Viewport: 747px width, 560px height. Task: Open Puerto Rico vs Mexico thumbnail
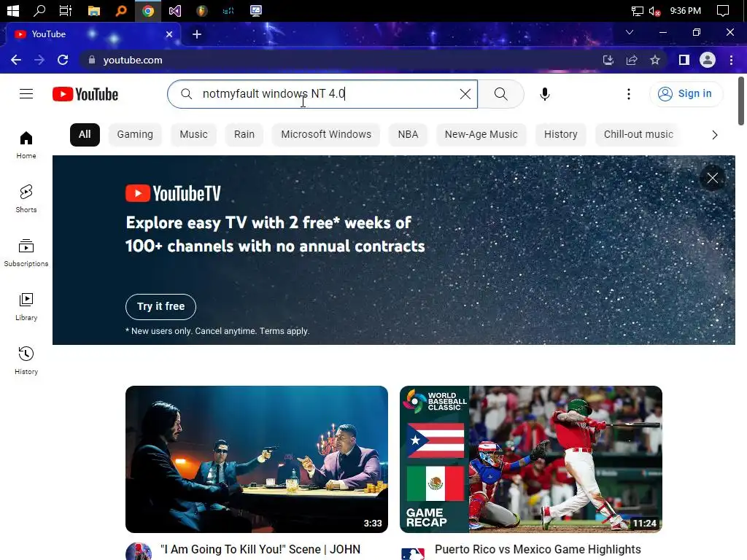click(x=531, y=459)
